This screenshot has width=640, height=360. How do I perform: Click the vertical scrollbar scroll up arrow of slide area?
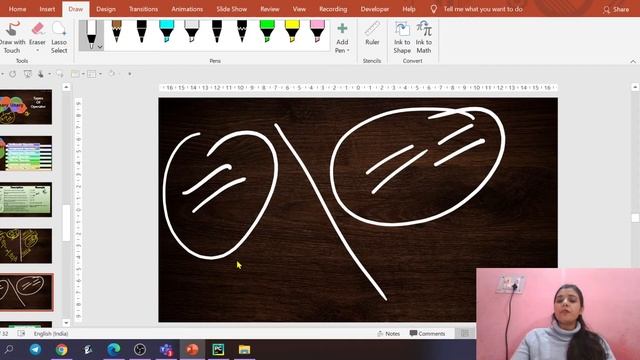click(635, 87)
